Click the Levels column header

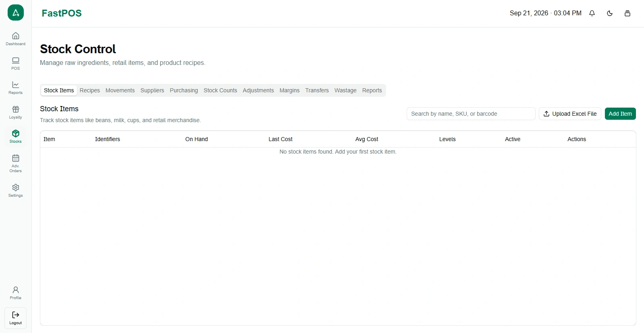click(x=447, y=139)
